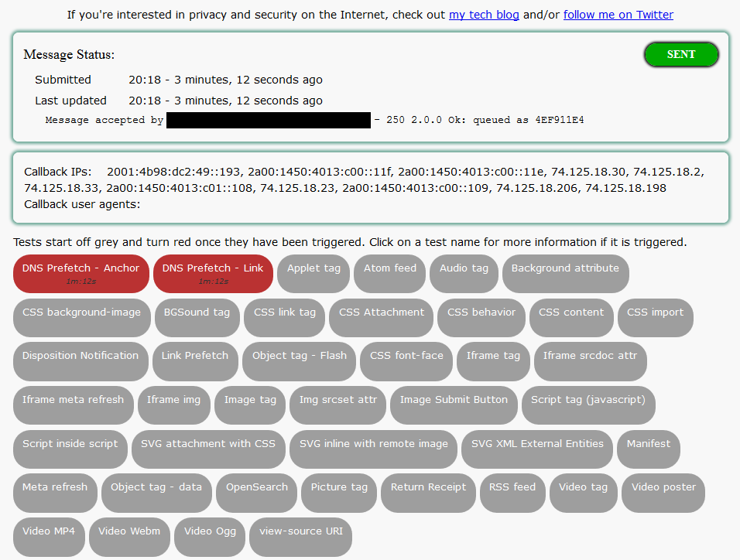740x560 pixels.
Task: Click the Atom feed test
Action: [390, 273]
